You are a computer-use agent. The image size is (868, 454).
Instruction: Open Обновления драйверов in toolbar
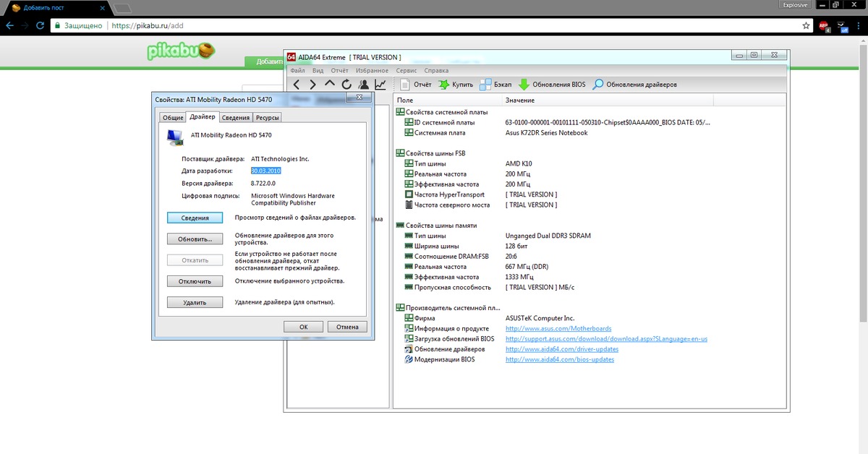635,85
